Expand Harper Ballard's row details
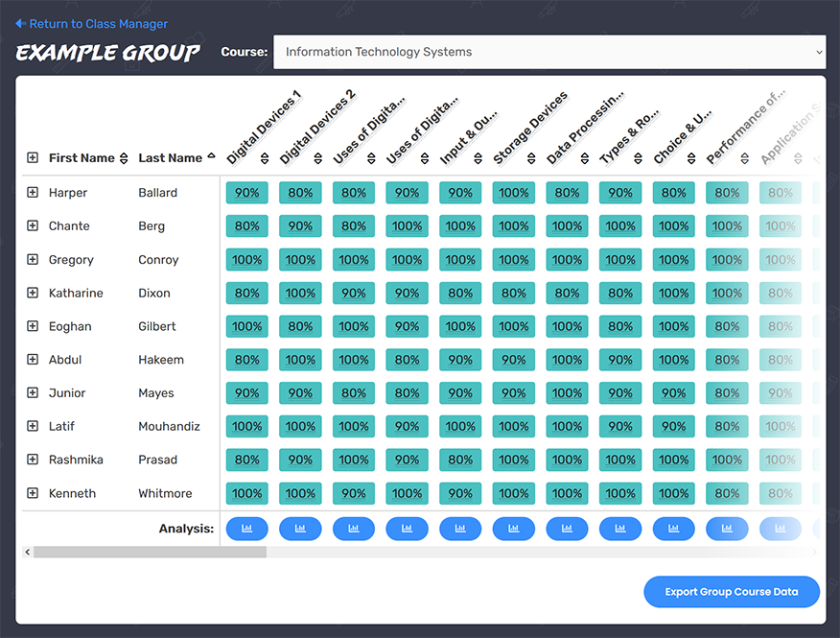Screen dimensions: 840x638 click(33, 193)
